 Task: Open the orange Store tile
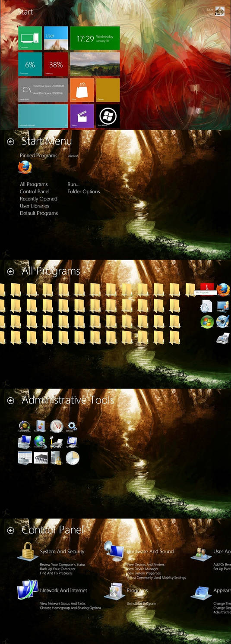(x=82, y=90)
